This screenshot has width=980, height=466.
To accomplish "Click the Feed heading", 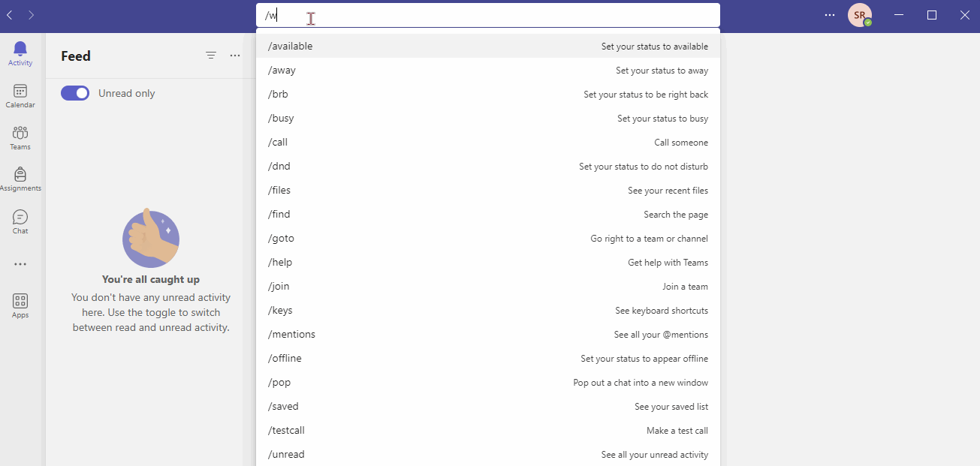I will pyautogui.click(x=76, y=56).
